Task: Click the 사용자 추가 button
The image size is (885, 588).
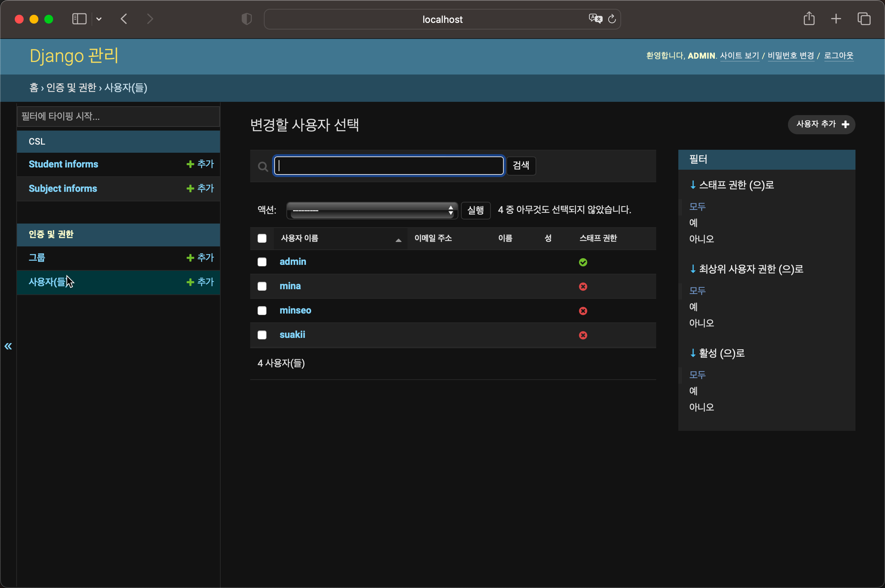Action: [x=821, y=125]
